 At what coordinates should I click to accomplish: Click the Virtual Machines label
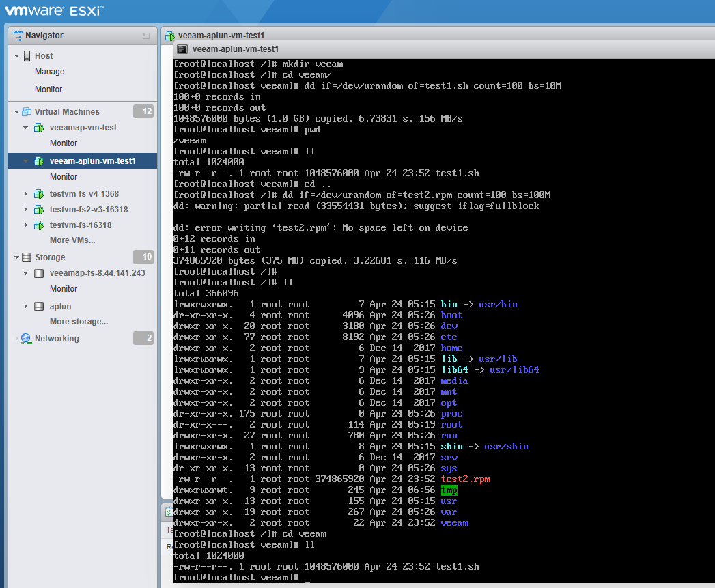[x=67, y=112]
